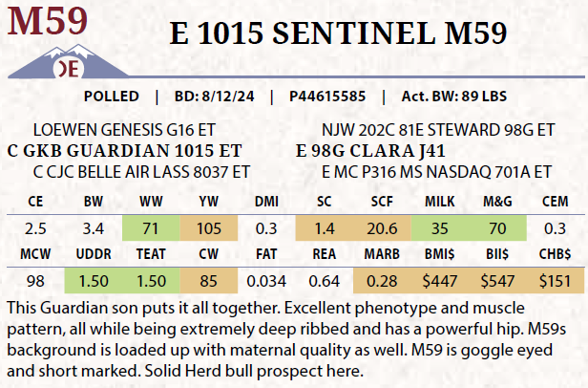Click the POLLED label
588x388 pixels.
[113, 97]
